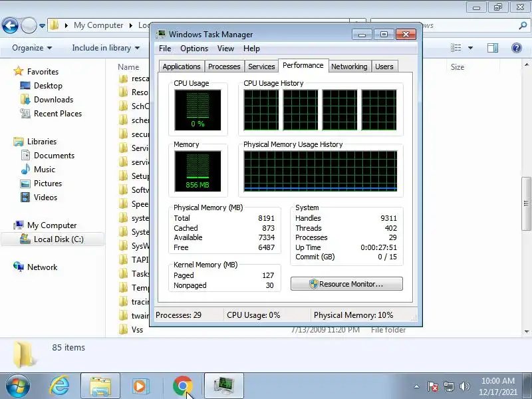
Task: Open the Documents library
Action: point(54,156)
